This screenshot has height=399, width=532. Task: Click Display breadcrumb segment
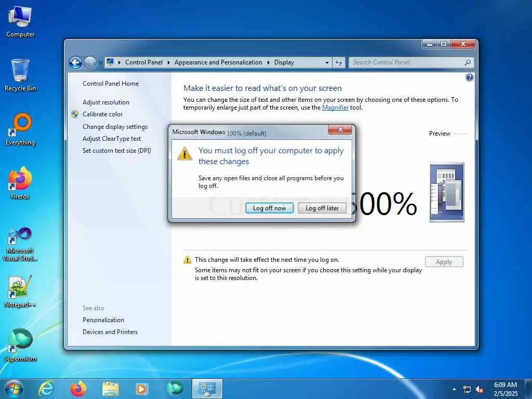coord(284,62)
